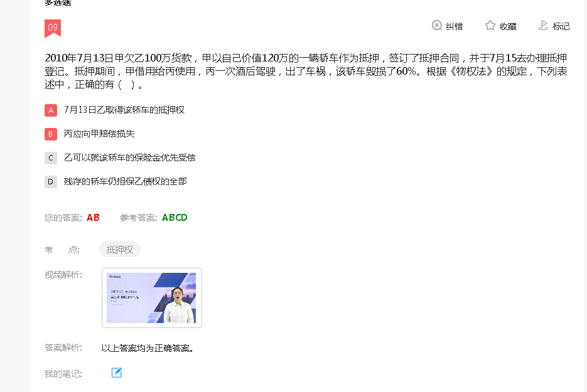Click the reference answer ABCD text
Screen dimensions: 587x392
coord(175,218)
